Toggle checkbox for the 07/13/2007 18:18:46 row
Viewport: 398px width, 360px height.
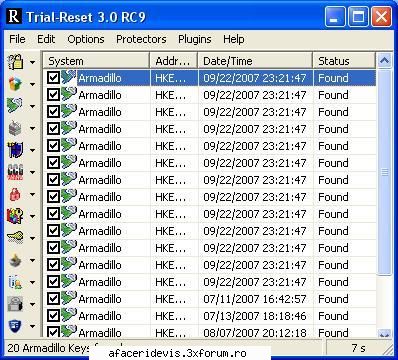pyautogui.click(x=53, y=316)
